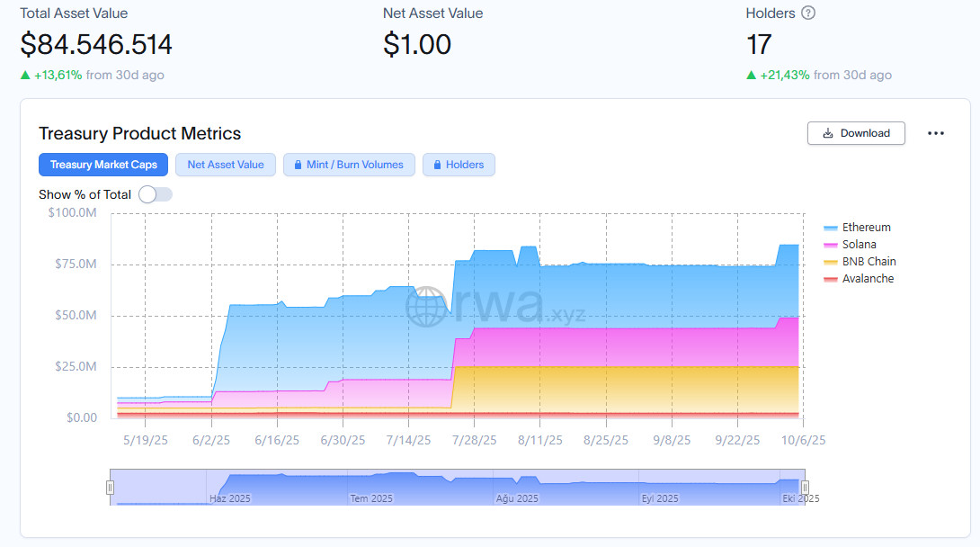Toggle the Solana series in the legend
The height and width of the screenshot is (547, 980).
(x=859, y=245)
